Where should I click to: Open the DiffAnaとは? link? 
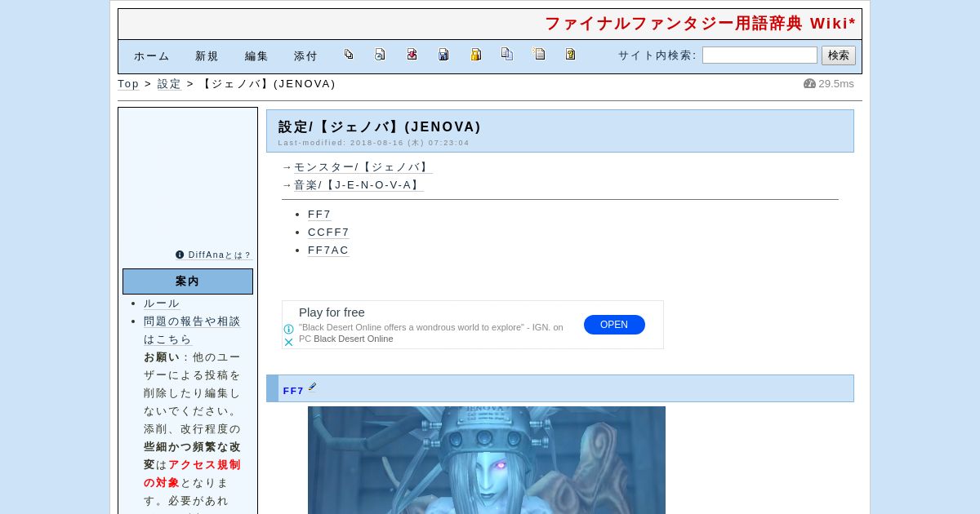[x=220, y=255]
